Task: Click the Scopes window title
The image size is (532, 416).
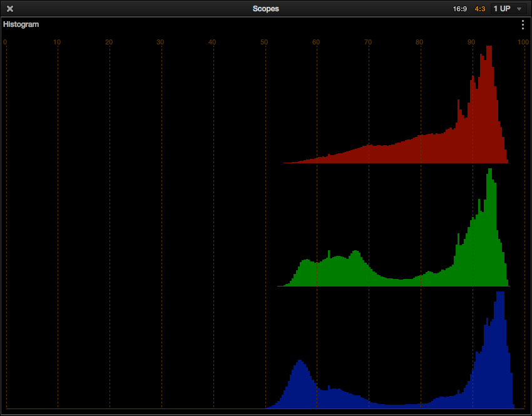Action: (x=265, y=9)
